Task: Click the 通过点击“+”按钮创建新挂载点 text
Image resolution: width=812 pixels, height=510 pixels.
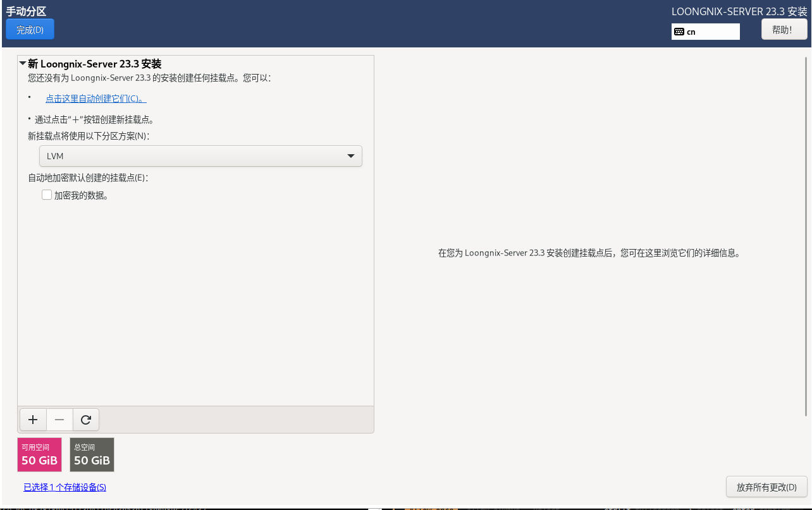Action: (94, 119)
